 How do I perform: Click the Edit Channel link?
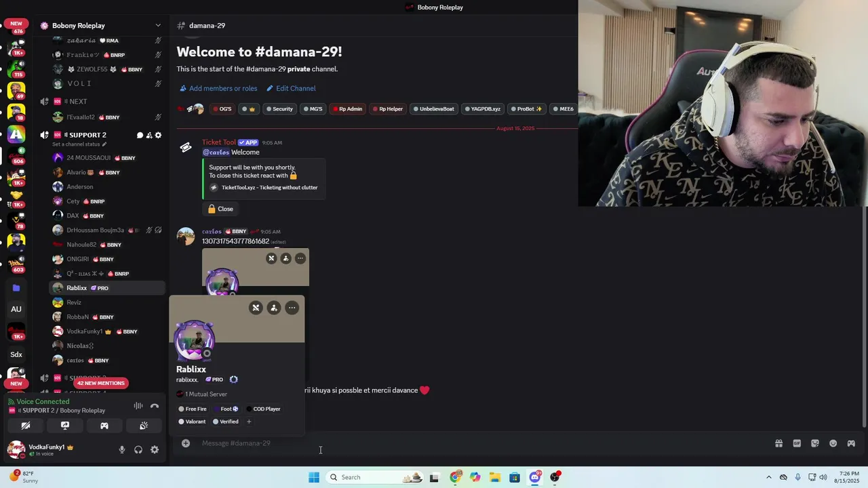click(x=291, y=88)
